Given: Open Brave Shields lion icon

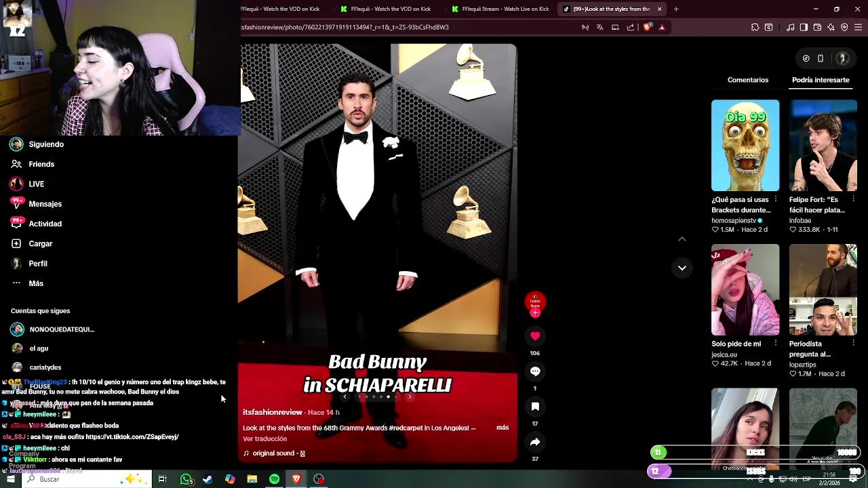Looking at the screenshot, I should pos(647,27).
